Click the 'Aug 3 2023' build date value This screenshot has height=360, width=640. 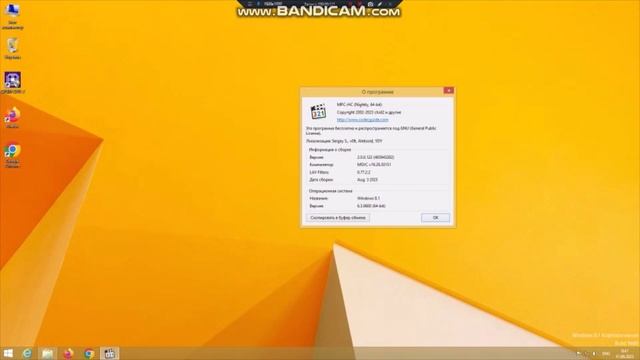(x=367, y=180)
